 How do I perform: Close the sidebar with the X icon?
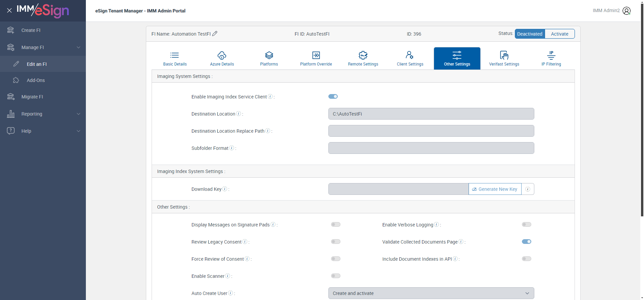pyautogui.click(x=9, y=10)
